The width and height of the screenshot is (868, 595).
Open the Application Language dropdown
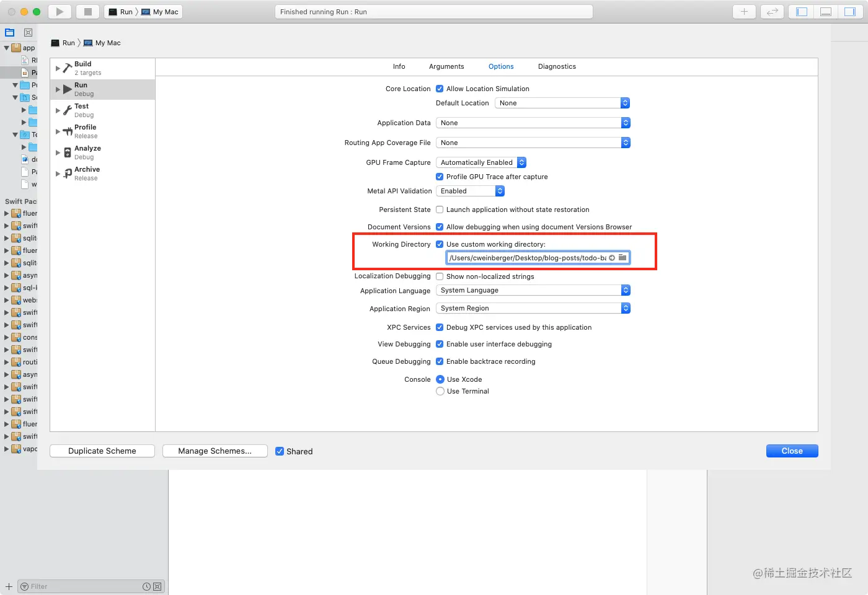(533, 290)
